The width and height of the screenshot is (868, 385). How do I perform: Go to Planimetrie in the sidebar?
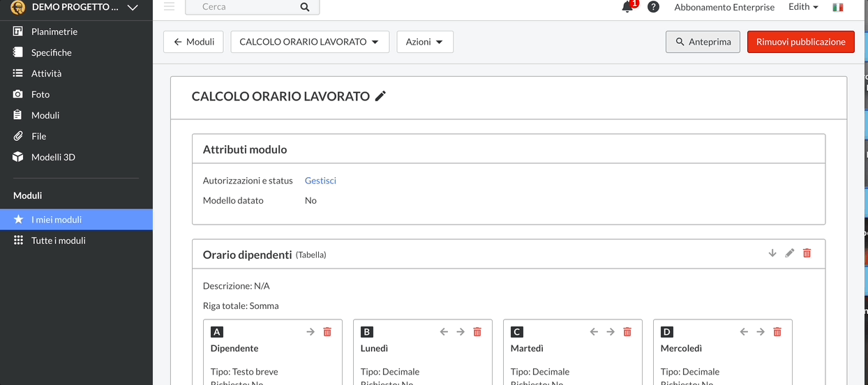[54, 31]
